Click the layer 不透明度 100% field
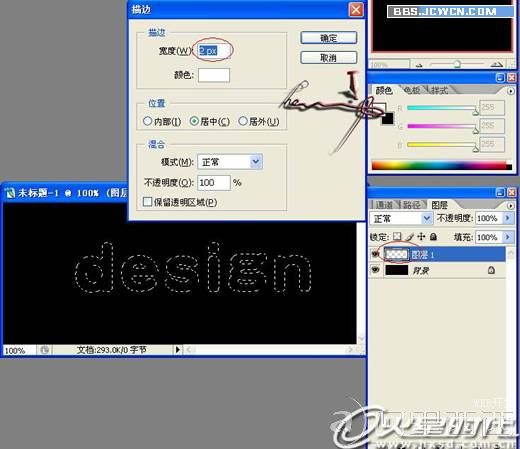This screenshot has height=449, width=520. click(x=489, y=218)
